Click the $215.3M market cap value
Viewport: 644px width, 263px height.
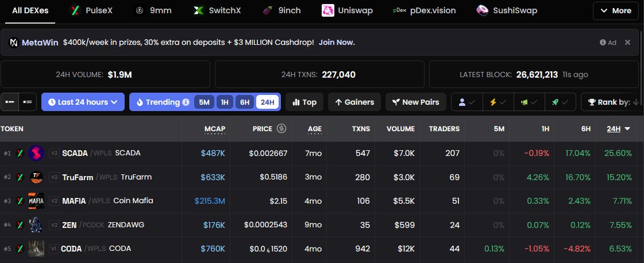pyautogui.click(x=210, y=201)
